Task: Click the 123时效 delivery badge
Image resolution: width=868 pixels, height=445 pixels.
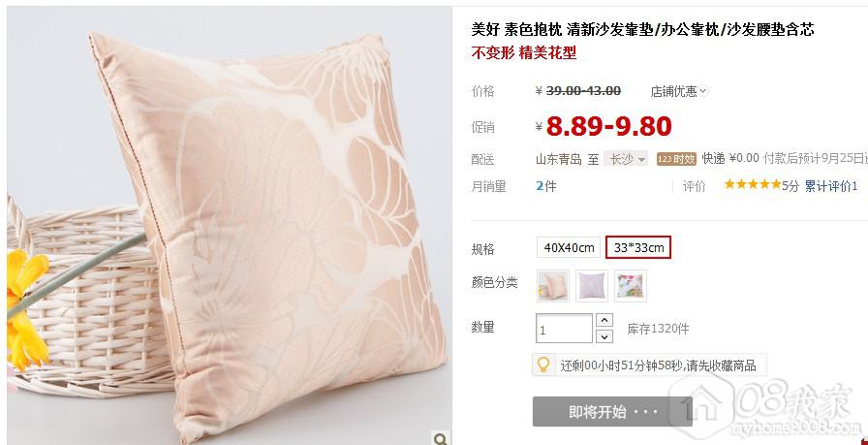Action: 676,159
